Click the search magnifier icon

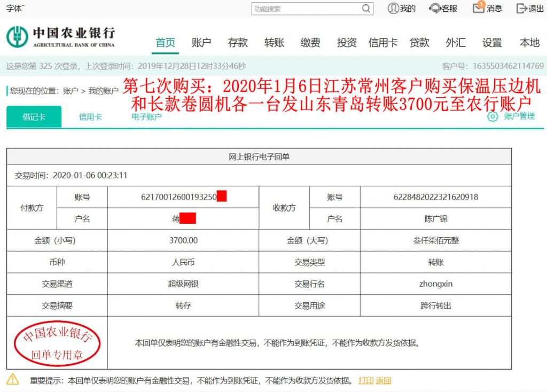(366, 9)
